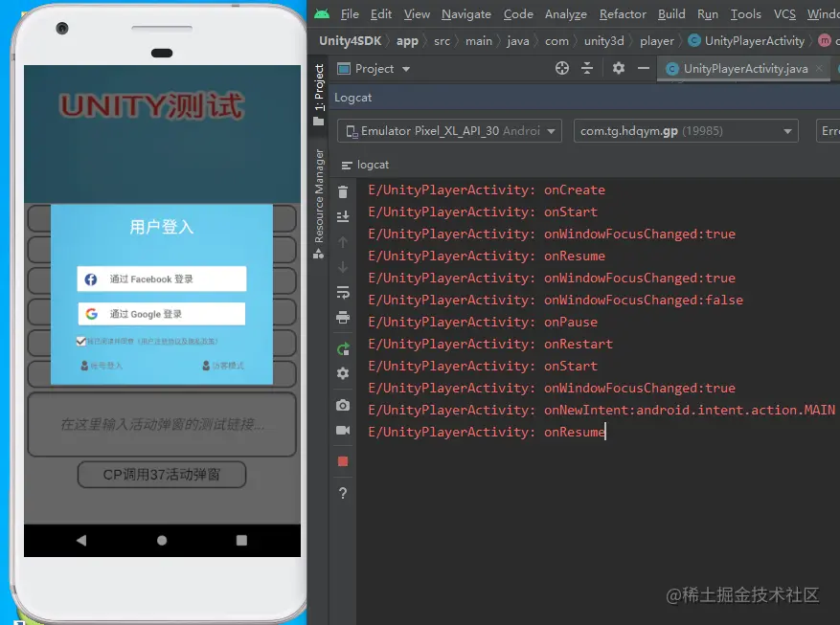
Task: Click the folder icon below 1: Project tab
Action: (x=319, y=122)
